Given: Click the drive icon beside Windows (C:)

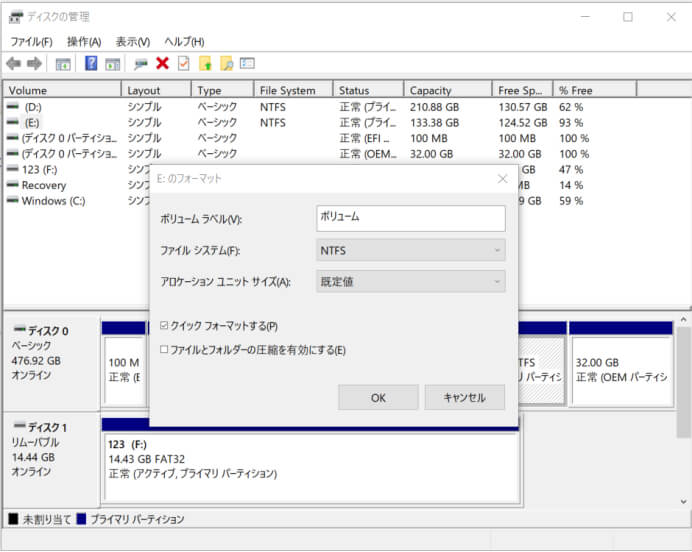Looking at the screenshot, I should pyautogui.click(x=13, y=200).
